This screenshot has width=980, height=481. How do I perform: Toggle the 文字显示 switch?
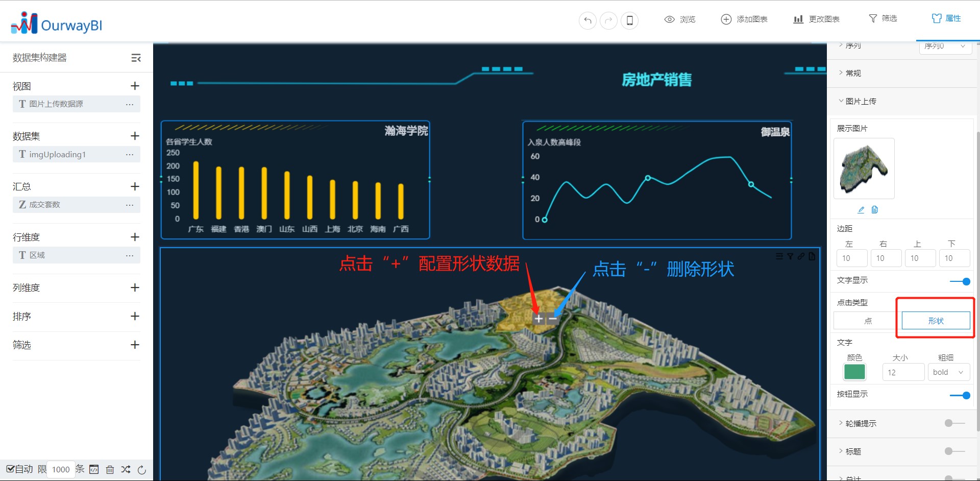click(960, 281)
